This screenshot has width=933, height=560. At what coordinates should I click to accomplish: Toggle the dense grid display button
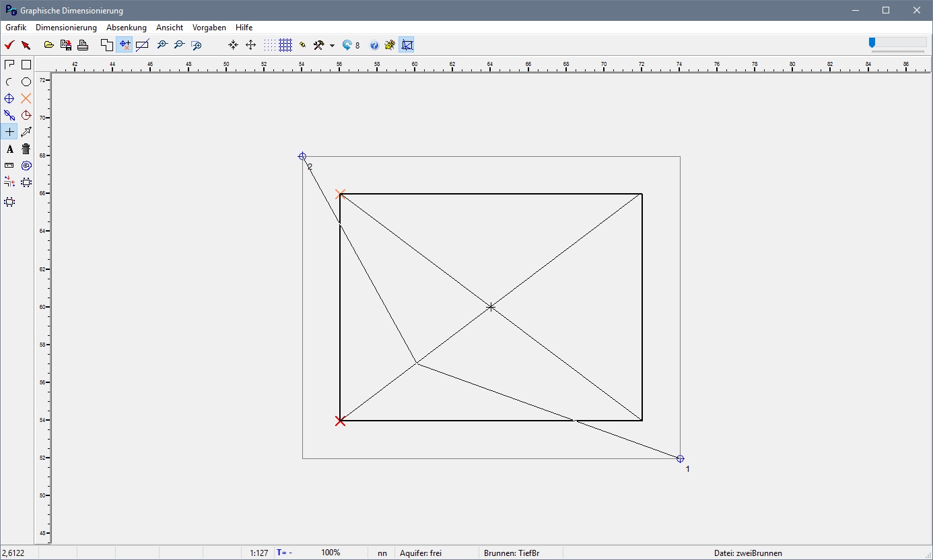pyautogui.click(x=285, y=45)
